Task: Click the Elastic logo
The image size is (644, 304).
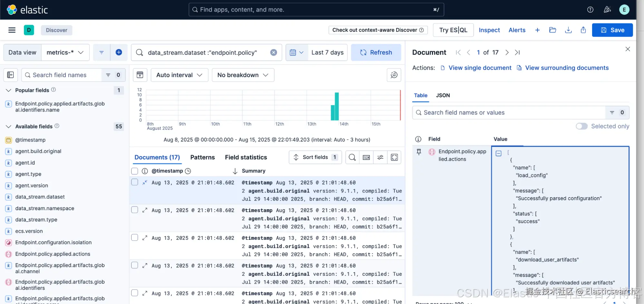Action: point(27,10)
